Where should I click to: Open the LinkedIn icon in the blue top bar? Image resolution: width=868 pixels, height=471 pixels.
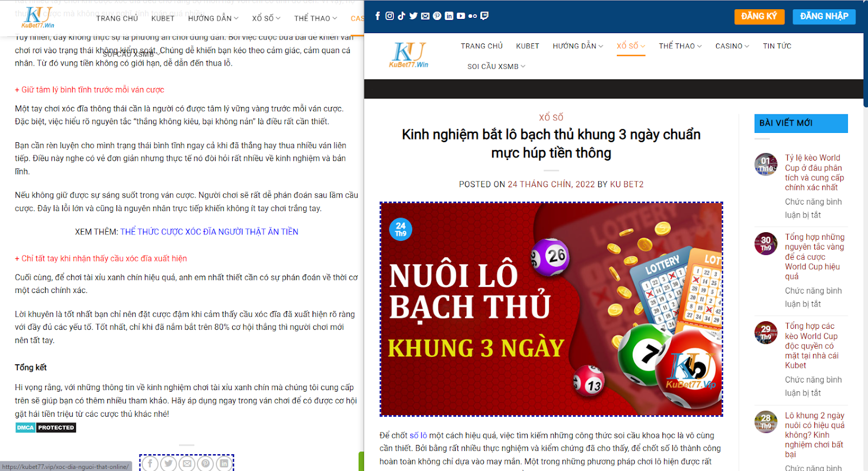[449, 16]
